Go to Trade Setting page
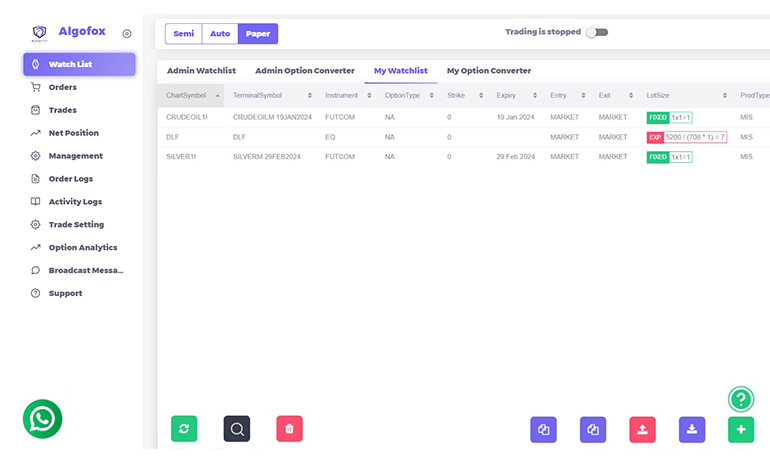 pos(76,225)
